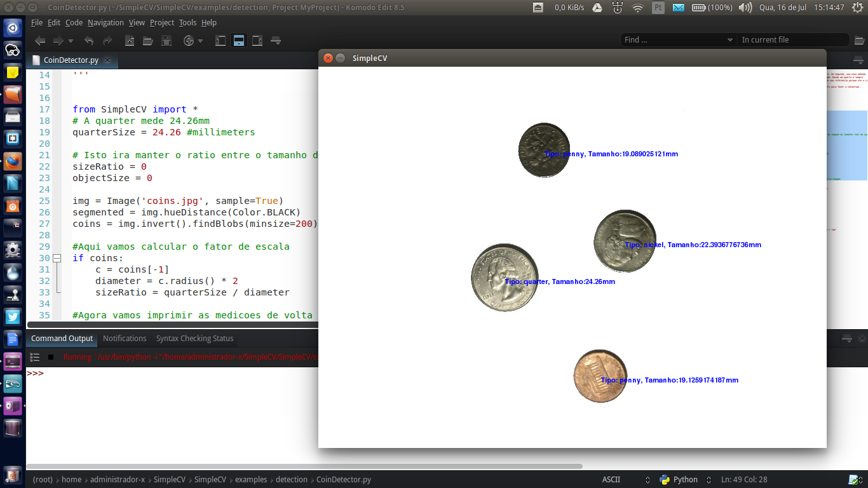The height and width of the screenshot is (488, 868).
Task: Toggle the right pane visibility
Action: 256,40
